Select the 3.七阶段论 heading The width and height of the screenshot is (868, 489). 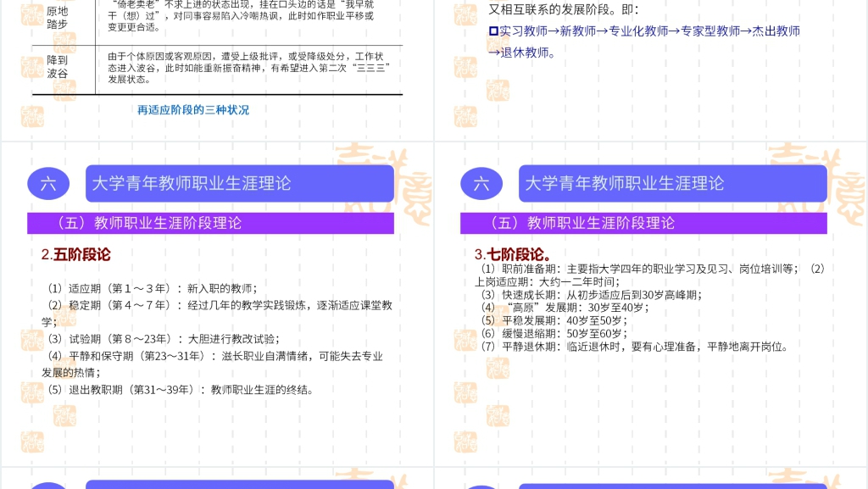coord(513,254)
